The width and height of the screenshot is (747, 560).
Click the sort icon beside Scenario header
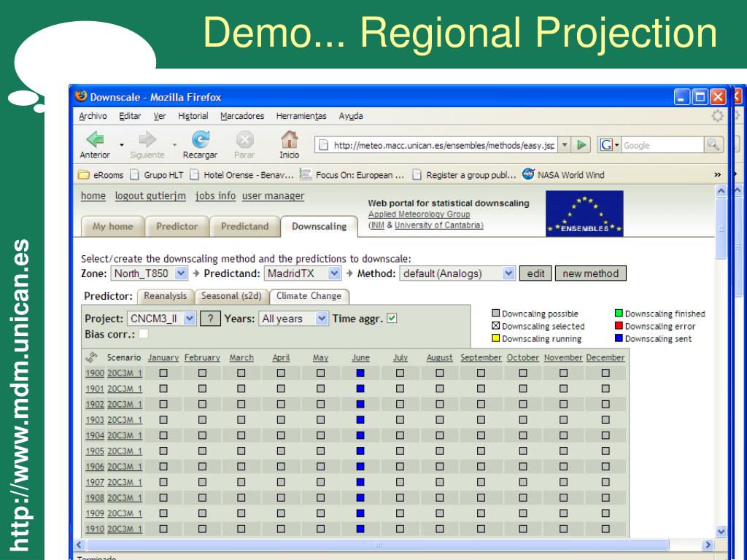point(91,357)
